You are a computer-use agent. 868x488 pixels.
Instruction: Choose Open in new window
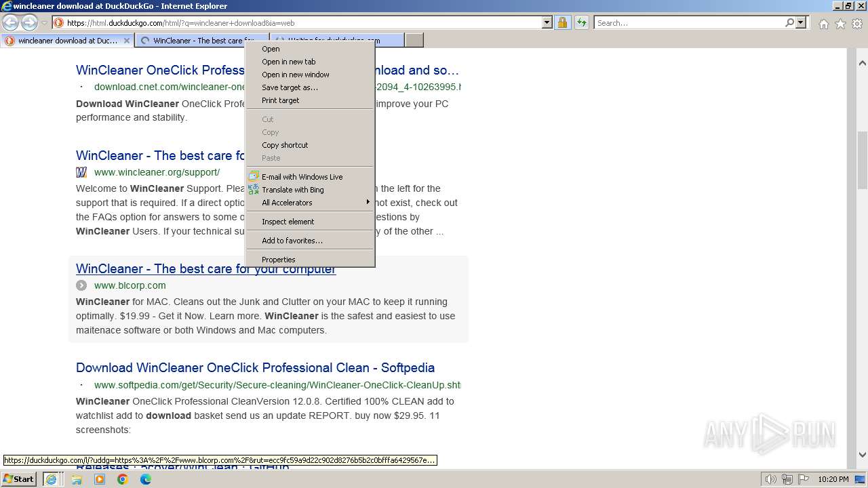[311, 75]
